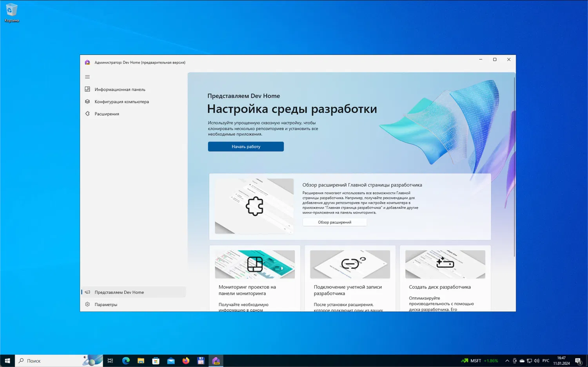Open the Recycle Bin desktop icon

(12, 13)
